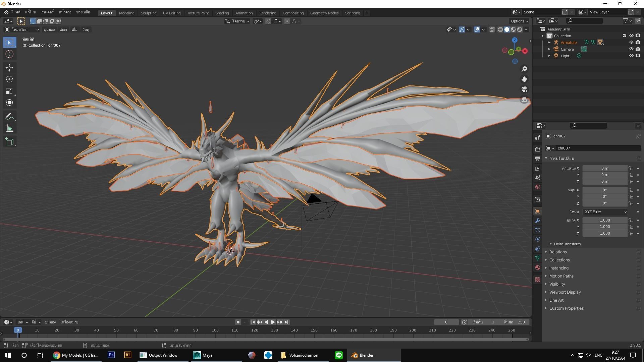Expand the Custom Properties panel
644x362 pixels.
(x=567, y=308)
